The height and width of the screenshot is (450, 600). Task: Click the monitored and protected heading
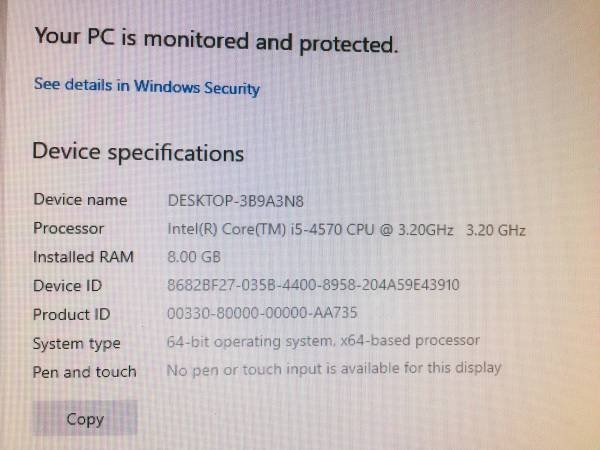(x=217, y=40)
